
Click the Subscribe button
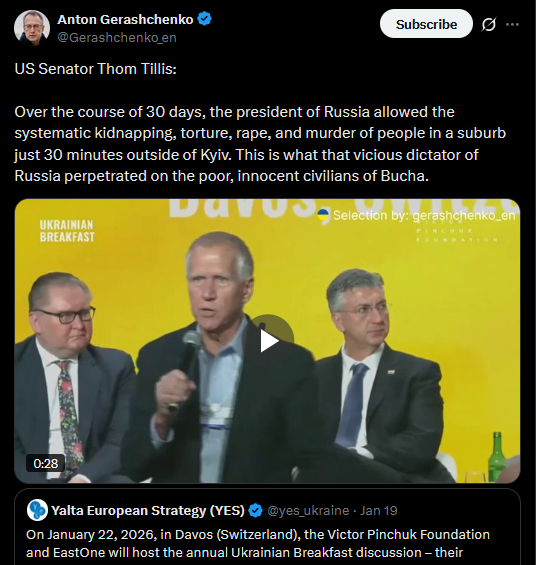(x=426, y=24)
